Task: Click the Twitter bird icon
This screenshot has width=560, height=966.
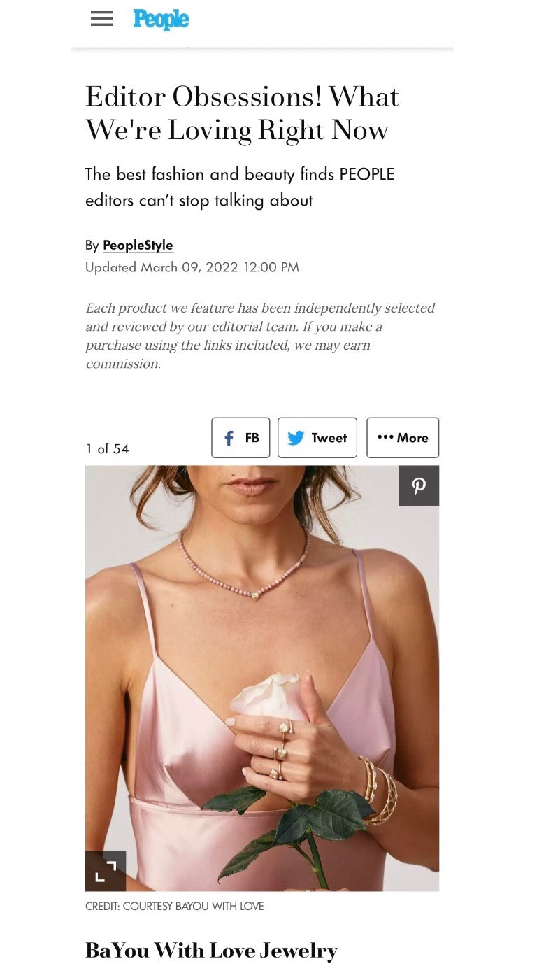Action: [x=296, y=438]
